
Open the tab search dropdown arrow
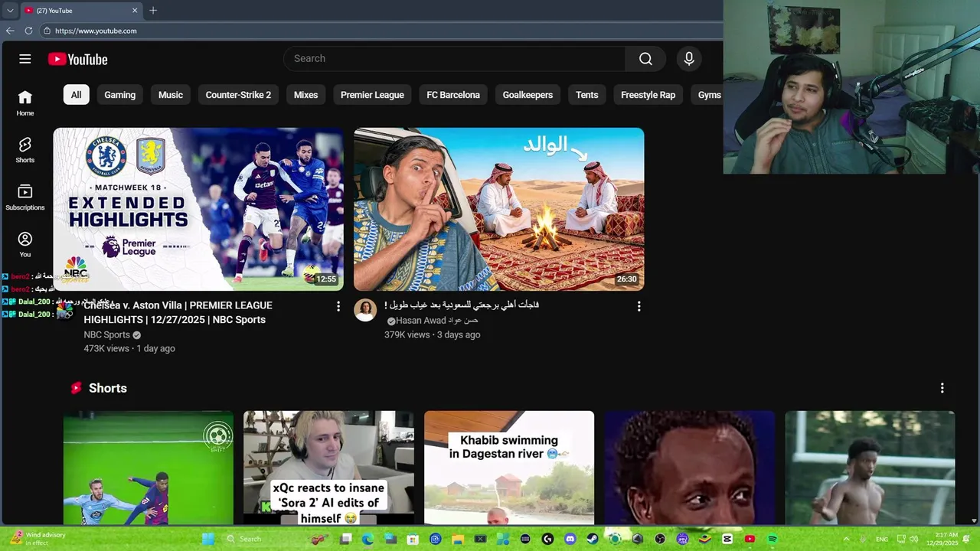click(x=10, y=10)
